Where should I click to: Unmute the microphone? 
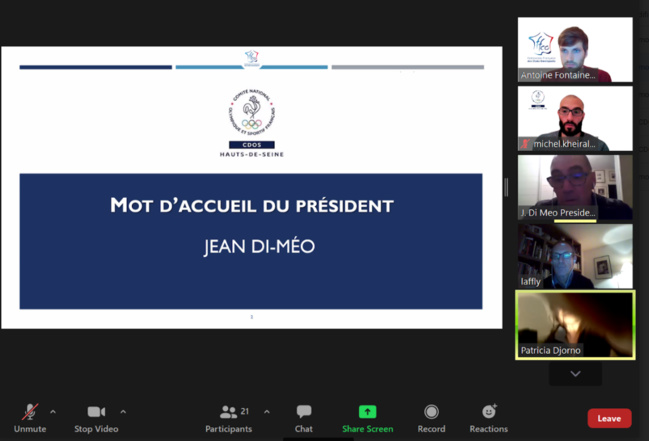point(30,418)
